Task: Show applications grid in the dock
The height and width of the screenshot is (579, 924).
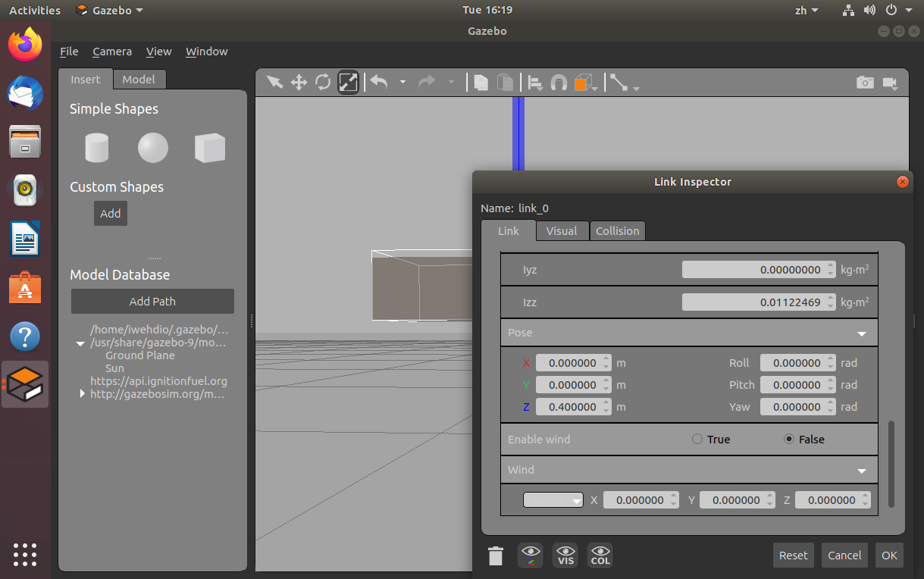Action: click(25, 555)
